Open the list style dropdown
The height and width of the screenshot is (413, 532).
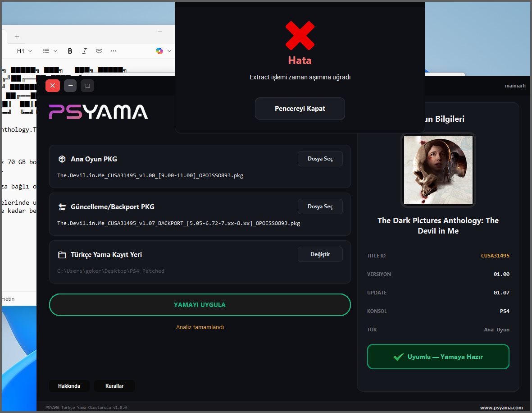50,51
